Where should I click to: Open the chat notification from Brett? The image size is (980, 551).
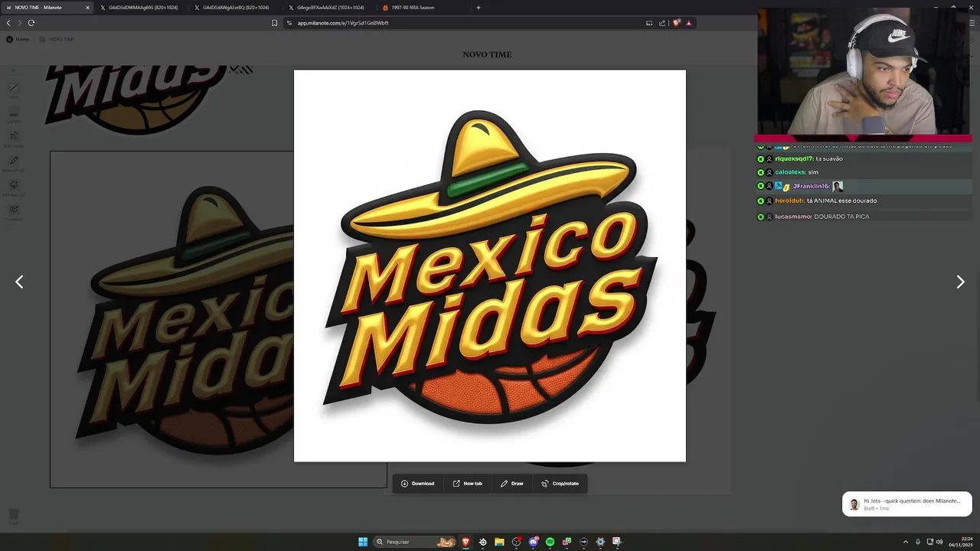click(907, 504)
